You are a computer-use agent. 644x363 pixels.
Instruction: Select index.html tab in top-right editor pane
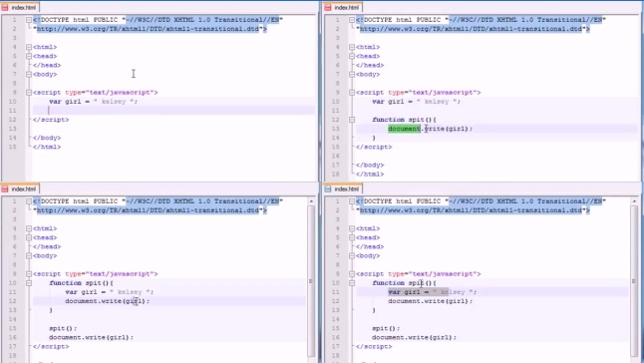pos(343,7)
